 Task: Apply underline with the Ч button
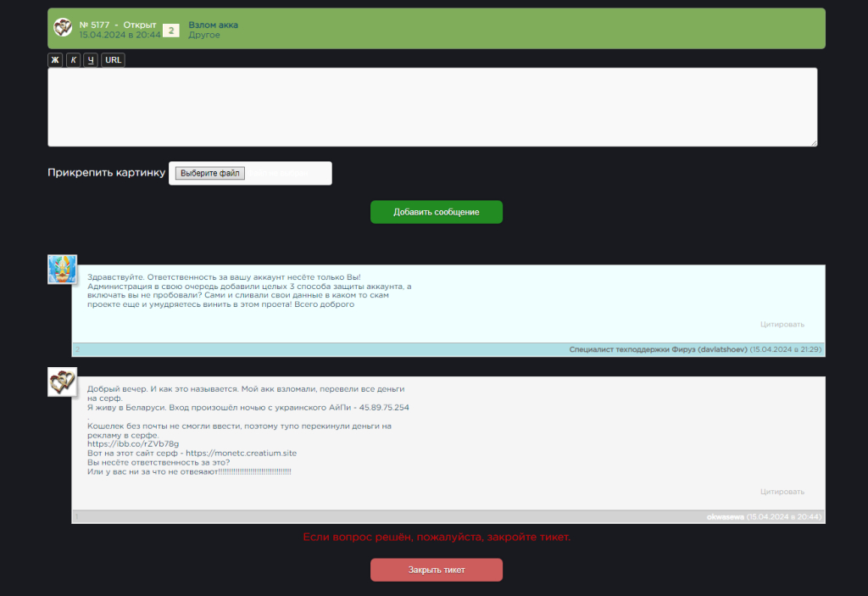pos(91,60)
